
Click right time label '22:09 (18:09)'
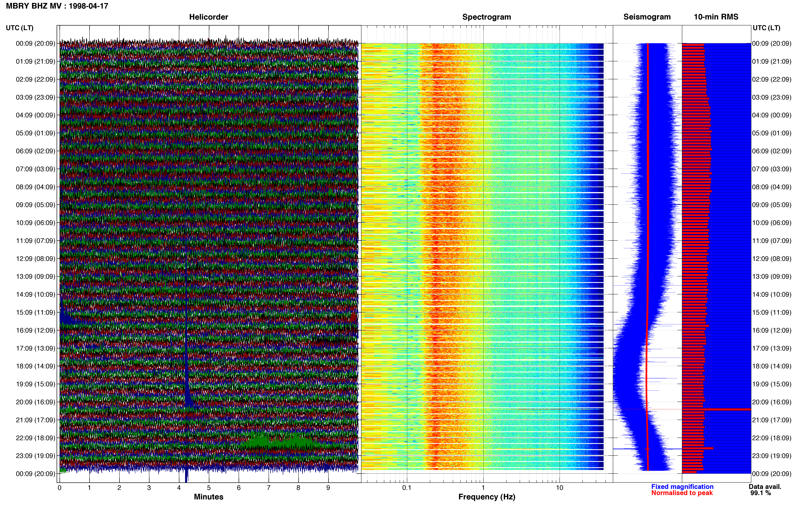pos(772,438)
